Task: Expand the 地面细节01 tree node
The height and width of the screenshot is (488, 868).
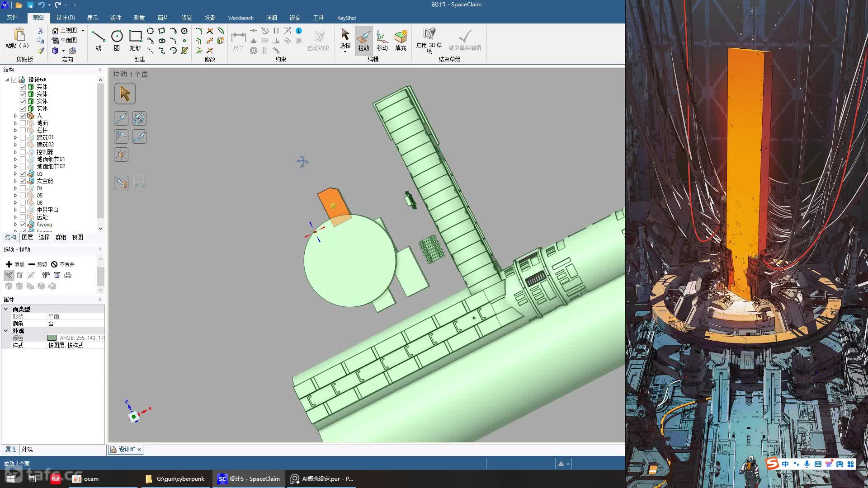Action: pyautogui.click(x=15, y=159)
